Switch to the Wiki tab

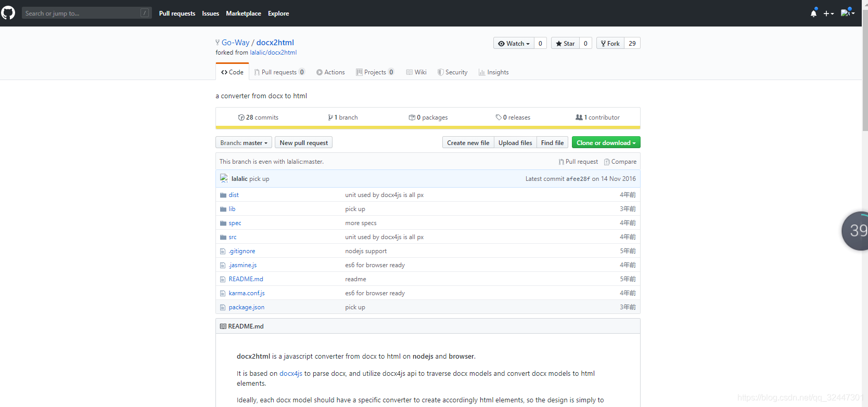click(x=416, y=72)
